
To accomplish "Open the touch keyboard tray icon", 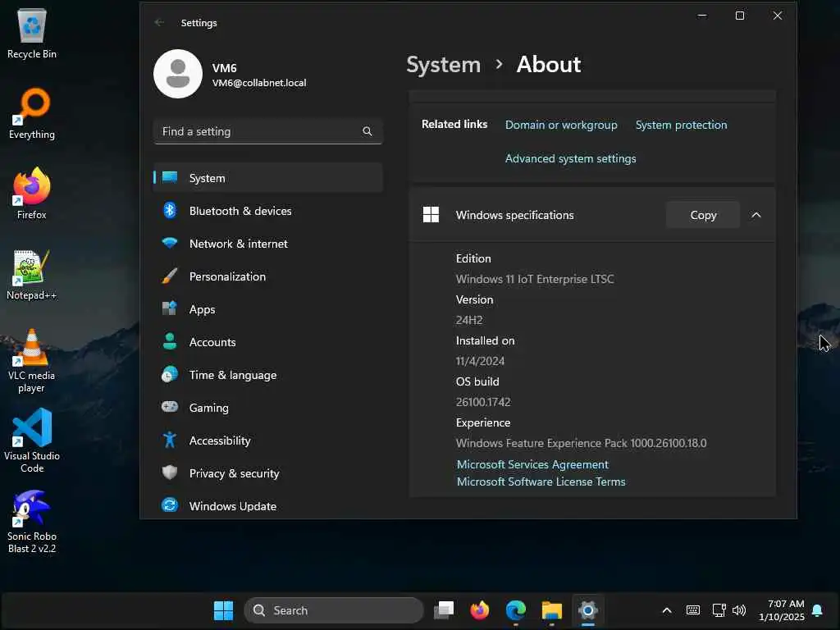I will pyautogui.click(x=692, y=610).
